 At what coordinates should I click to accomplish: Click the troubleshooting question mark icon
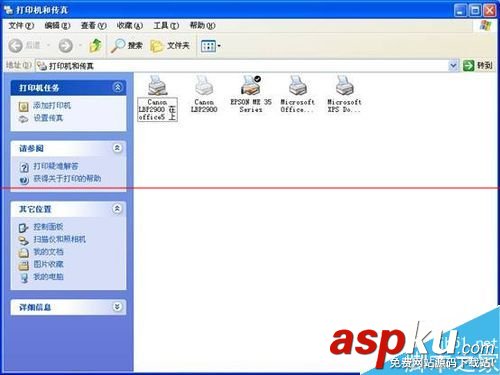[24, 167]
